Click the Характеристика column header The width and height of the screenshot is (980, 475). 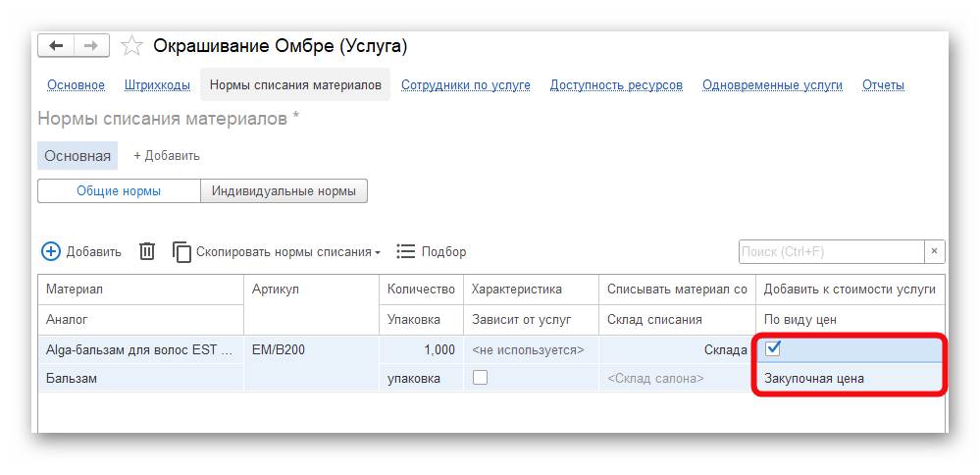pos(532,290)
